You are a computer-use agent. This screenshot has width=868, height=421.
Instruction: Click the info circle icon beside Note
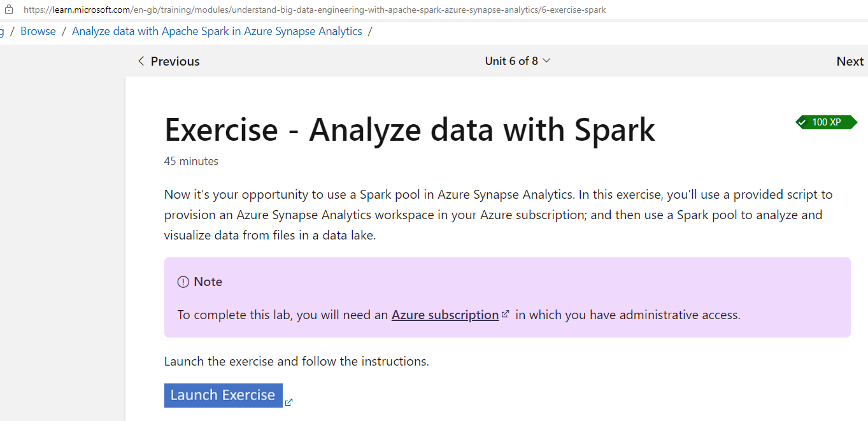pyautogui.click(x=183, y=282)
